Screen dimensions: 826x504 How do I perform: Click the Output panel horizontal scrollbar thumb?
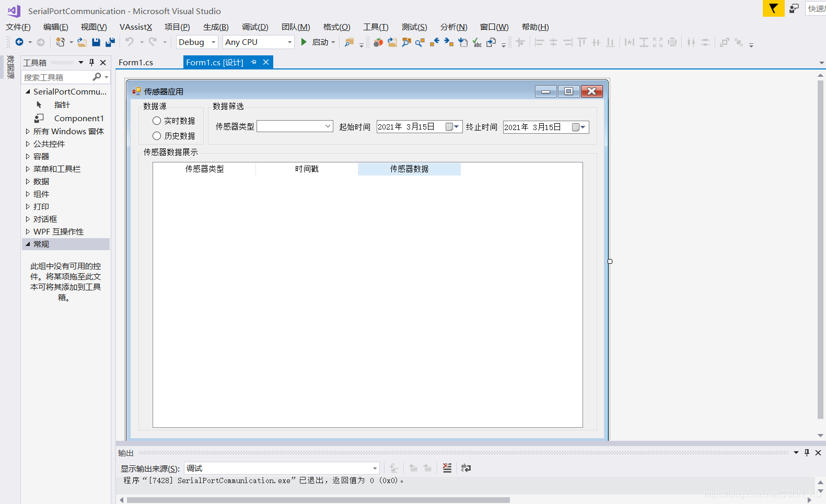coord(318,500)
